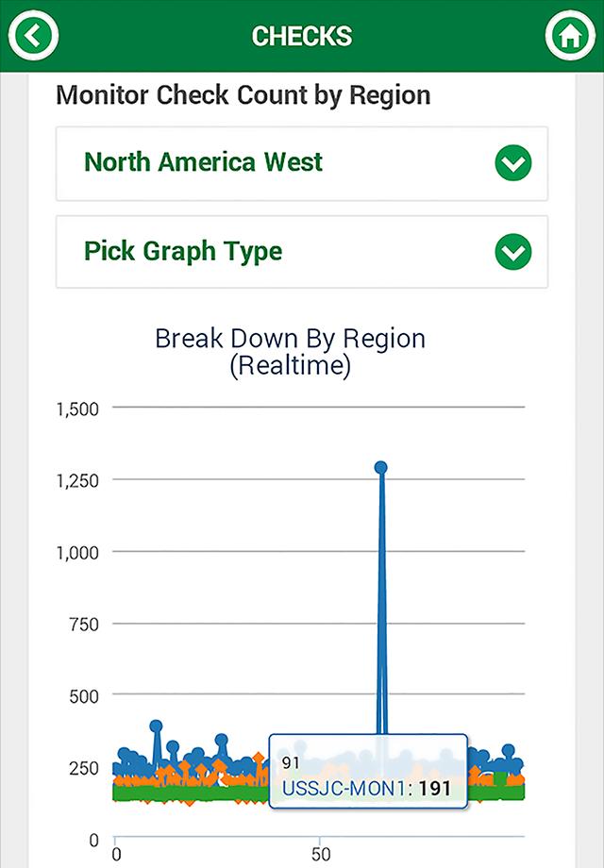Select the blue data point just under 400
This screenshot has height=868, width=604.
pos(157,726)
